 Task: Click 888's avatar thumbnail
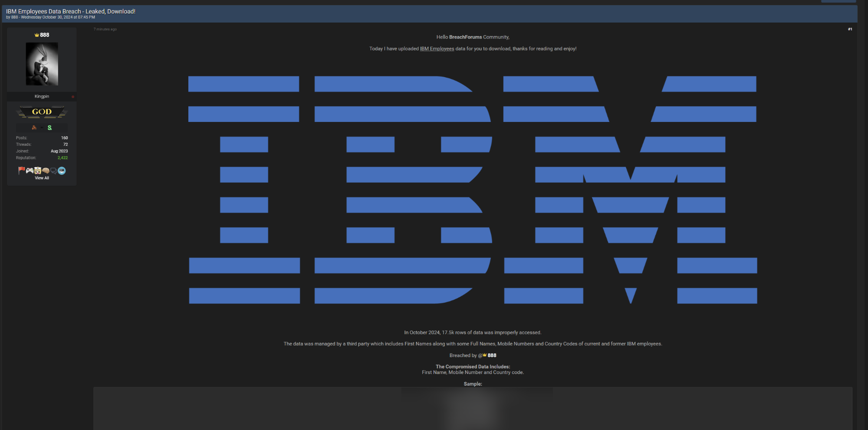point(42,64)
